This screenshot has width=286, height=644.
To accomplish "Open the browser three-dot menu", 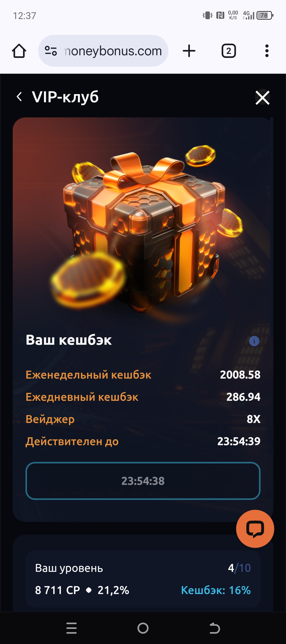I will 267,51.
